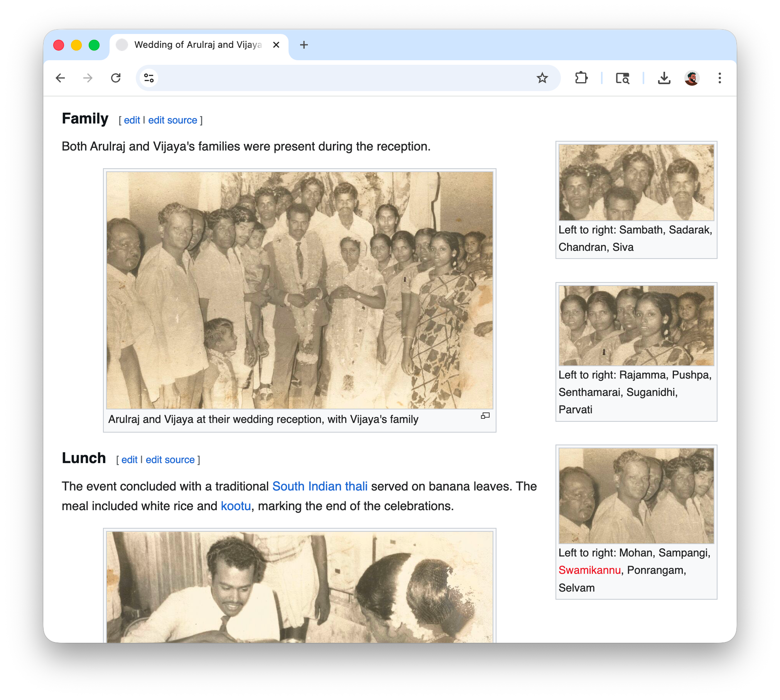Bookmark this page with the star icon
Viewport: 780px width, 700px height.
point(542,78)
